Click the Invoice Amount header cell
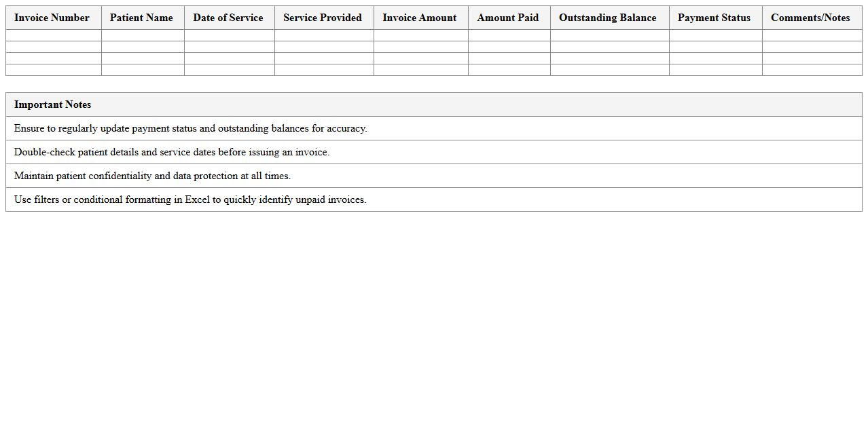 (x=420, y=18)
